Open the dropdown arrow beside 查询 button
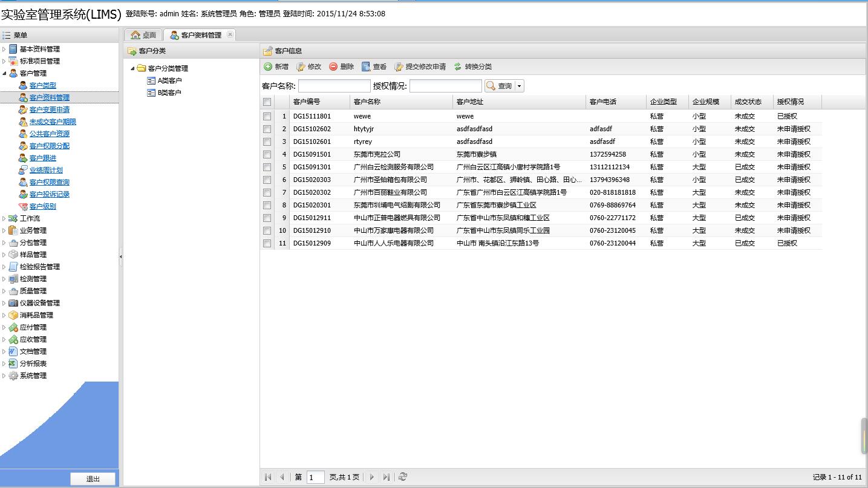This screenshot has height=488, width=868. tap(519, 86)
